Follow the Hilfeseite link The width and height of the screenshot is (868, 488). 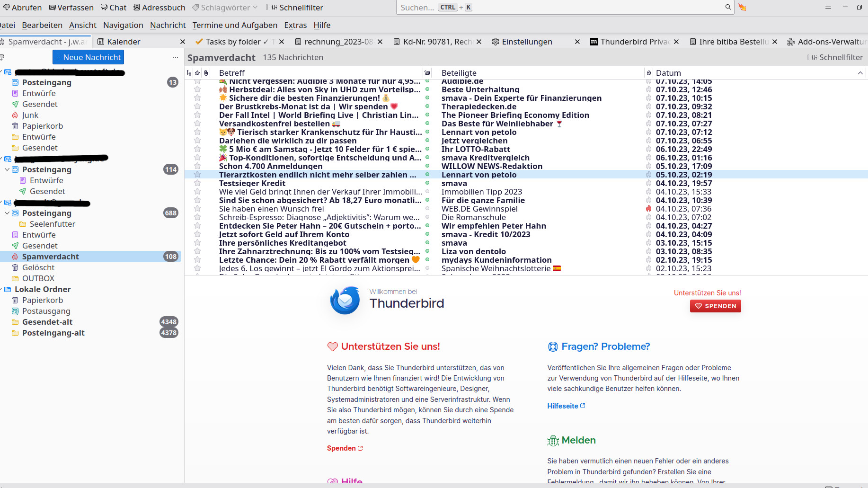pyautogui.click(x=567, y=406)
